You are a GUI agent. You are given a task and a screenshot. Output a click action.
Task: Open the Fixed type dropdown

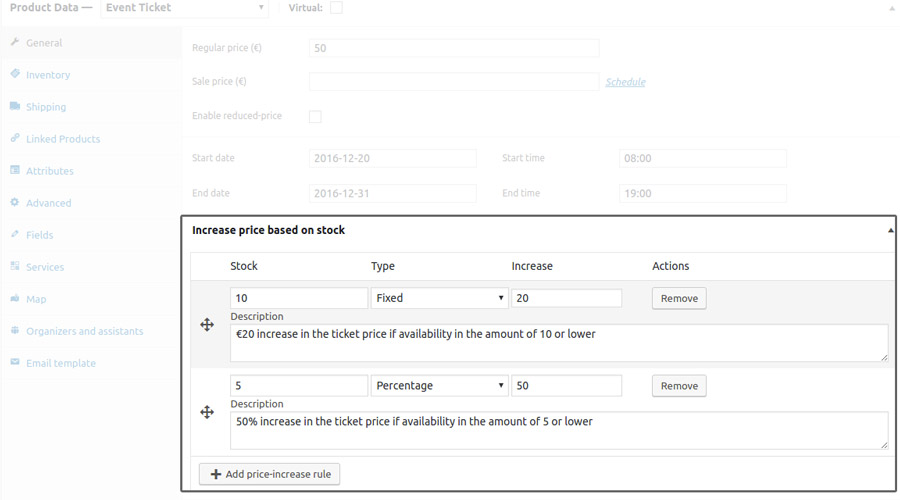point(439,298)
